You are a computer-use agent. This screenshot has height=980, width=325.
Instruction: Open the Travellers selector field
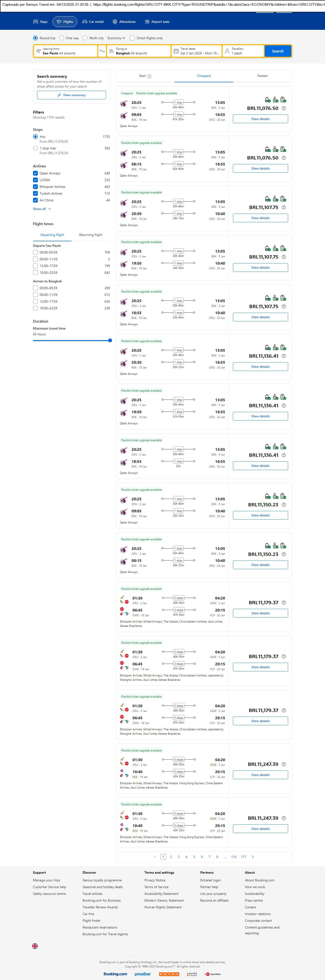pyautogui.click(x=243, y=51)
